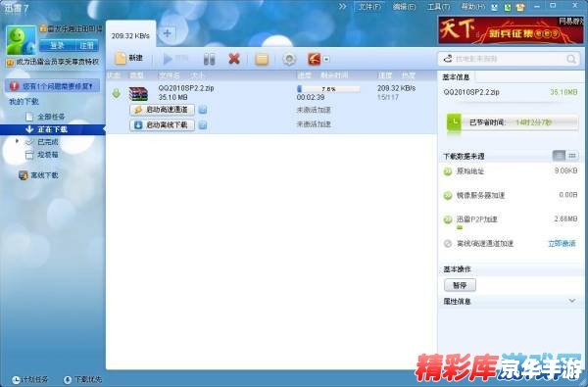The height and width of the screenshot is (387, 588).
Task: Expand the 属性信息 section chevron
Action: 572,301
